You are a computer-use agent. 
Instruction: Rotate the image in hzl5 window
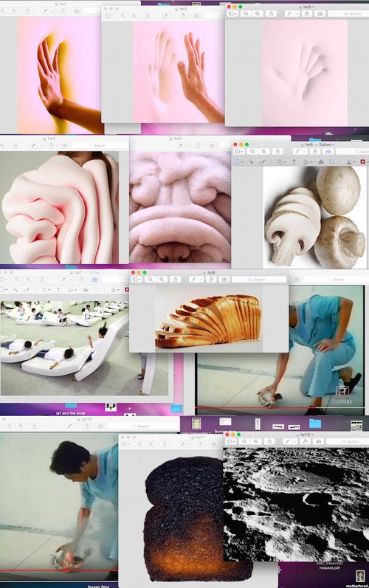point(199,145)
